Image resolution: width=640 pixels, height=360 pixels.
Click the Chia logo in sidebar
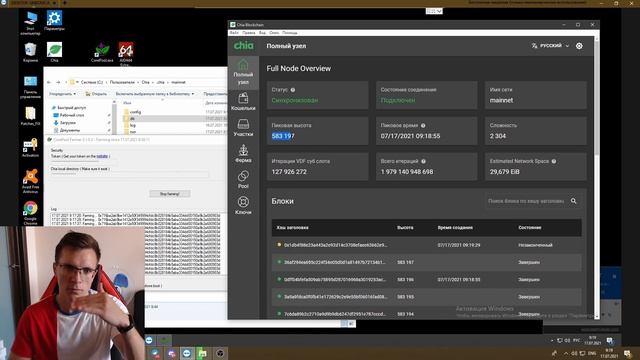(x=244, y=46)
